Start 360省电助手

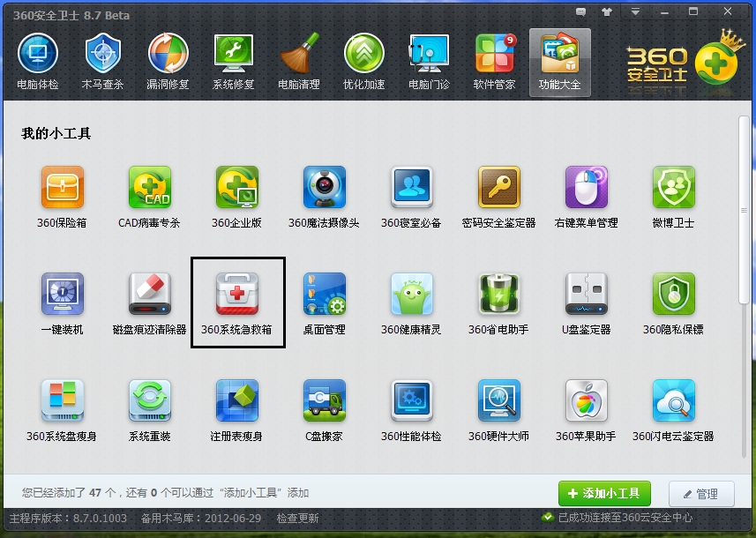tap(499, 296)
